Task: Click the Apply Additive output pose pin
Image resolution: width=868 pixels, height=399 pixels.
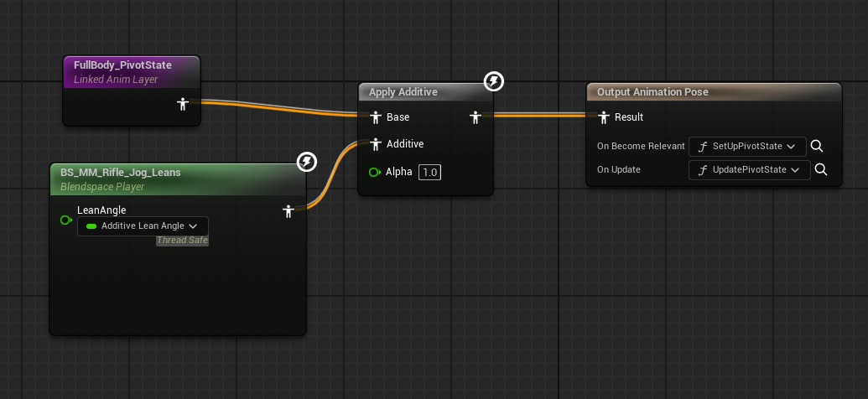Action: click(x=475, y=117)
